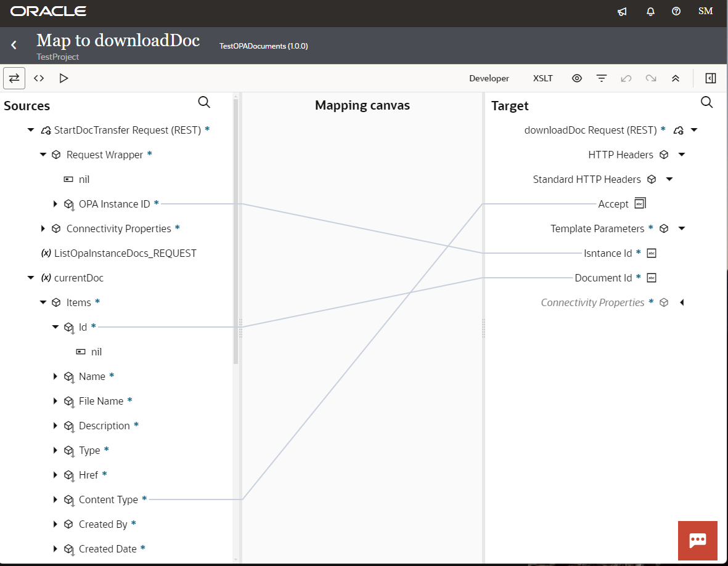Viewport: 728px width, 566px height.
Task: Open the help icon in the header
Action: 676,11
